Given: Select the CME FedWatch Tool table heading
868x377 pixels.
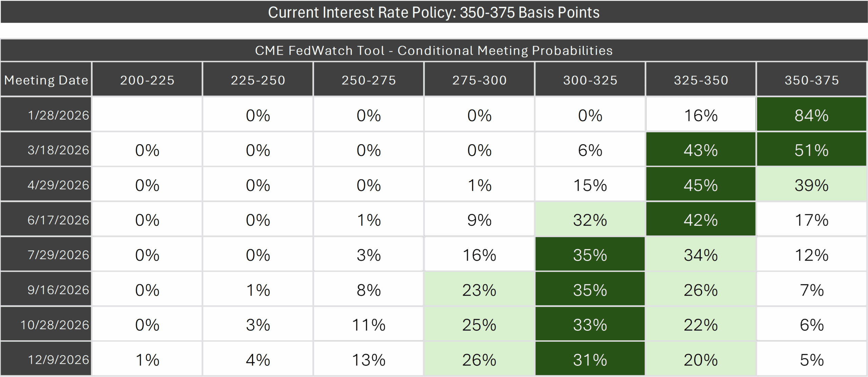Looking at the screenshot, I should pyautogui.click(x=434, y=51).
